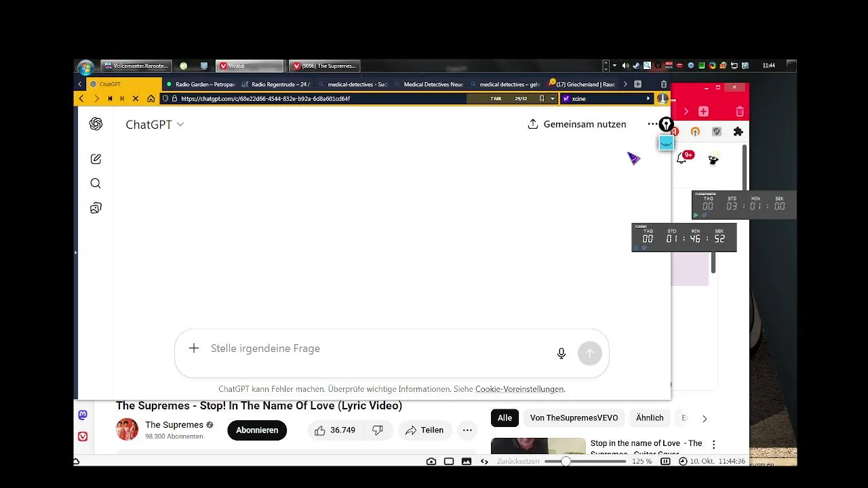Click the Abonnieren subscribe button
Viewport: 868px width, 488px height.
pos(257,430)
